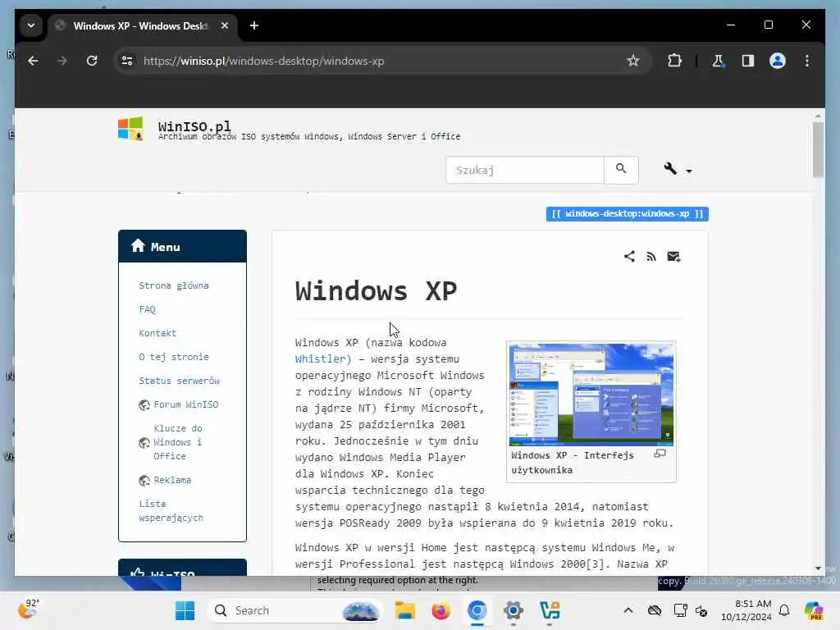840x630 pixels.
Task: Reload the Windows XP page
Action: coord(92,61)
